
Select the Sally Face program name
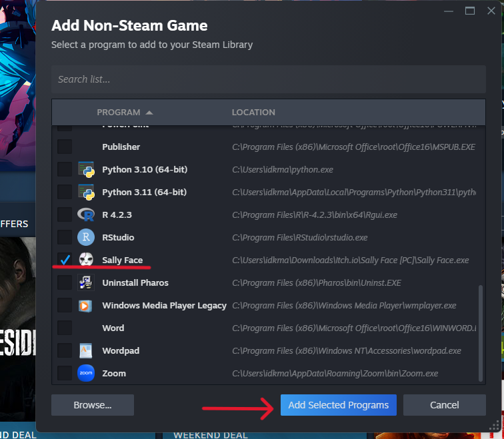pos(123,260)
